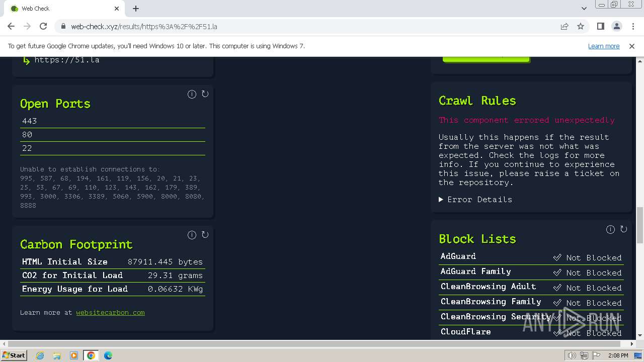
Task: Open tab search dropdown arrow
Action: coord(584,9)
